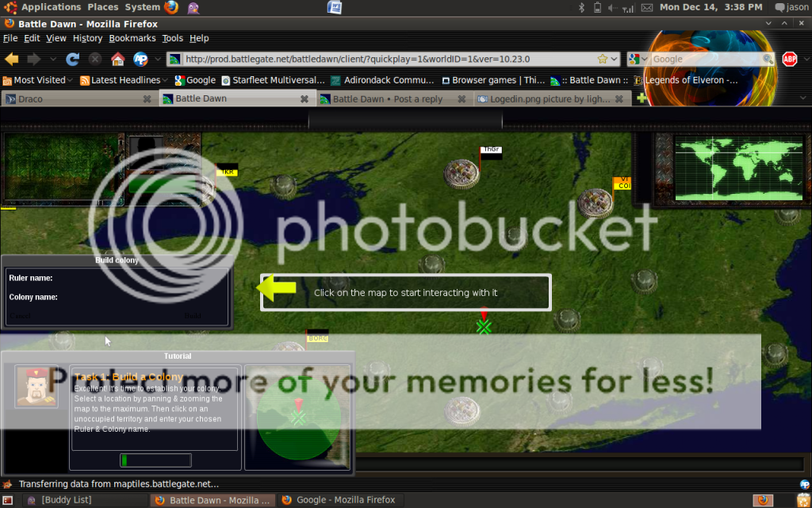Switch to Google - Mozilla Firefox window
This screenshot has width=812, height=508.
pyautogui.click(x=339, y=500)
